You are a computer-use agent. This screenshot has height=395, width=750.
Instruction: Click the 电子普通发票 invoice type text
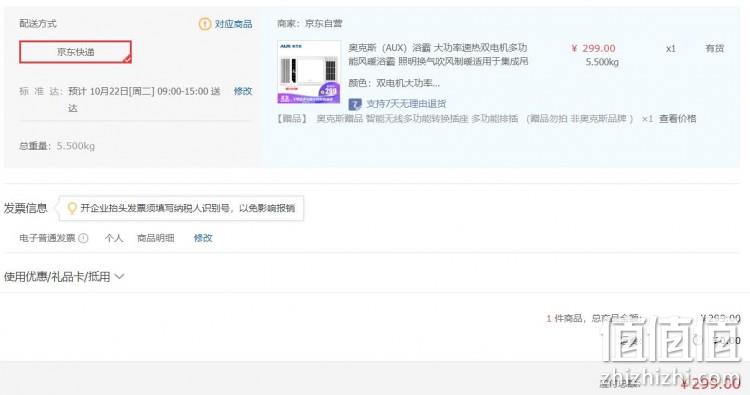[x=47, y=238]
